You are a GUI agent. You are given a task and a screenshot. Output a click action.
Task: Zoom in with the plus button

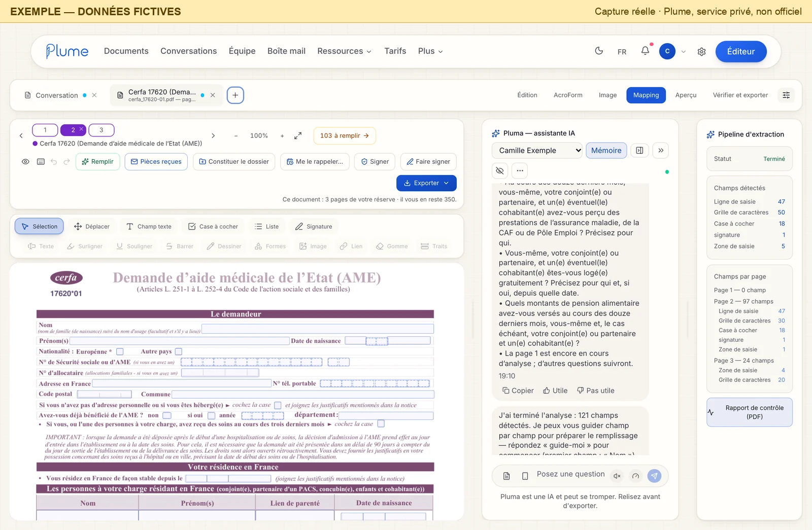click(282, 135)
